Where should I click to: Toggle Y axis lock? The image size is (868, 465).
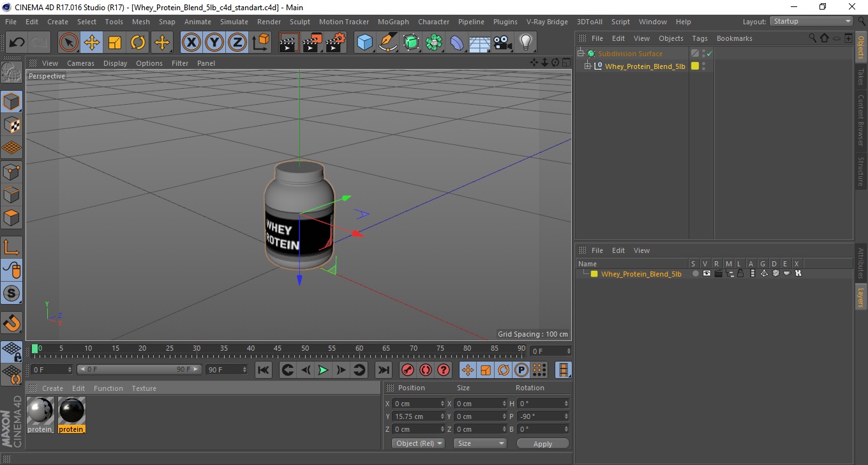(214, 43)
